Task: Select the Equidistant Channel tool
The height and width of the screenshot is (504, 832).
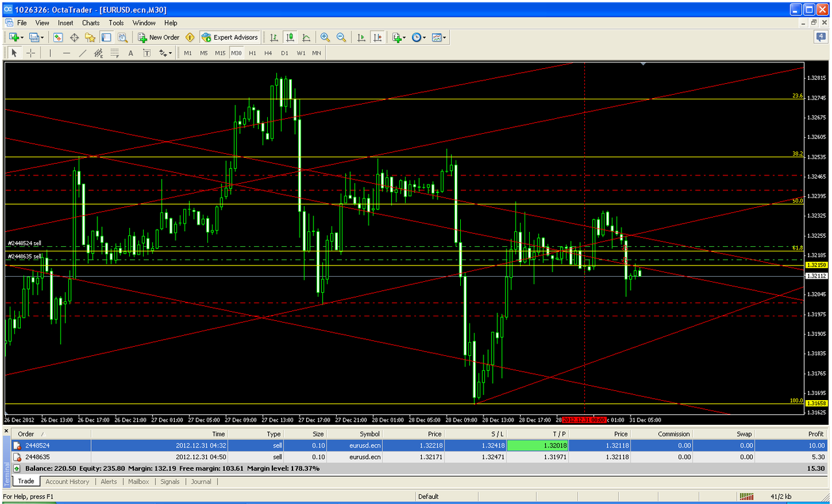Action: [x=99, y=53]
